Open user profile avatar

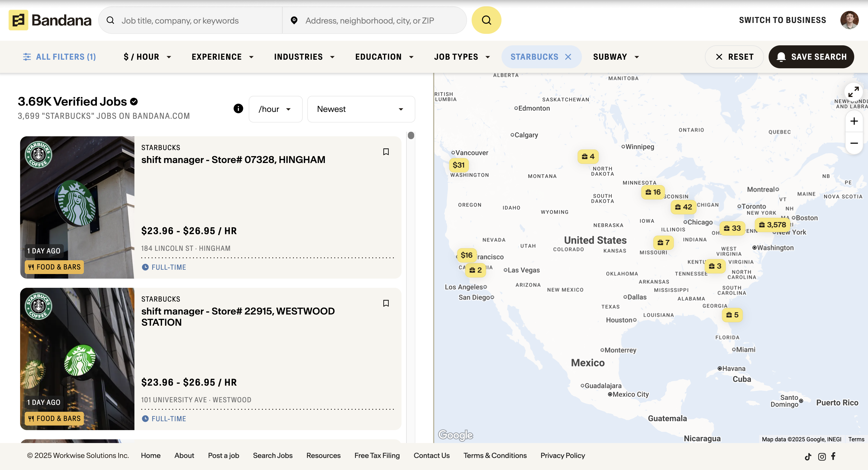(x=849, y=20)
